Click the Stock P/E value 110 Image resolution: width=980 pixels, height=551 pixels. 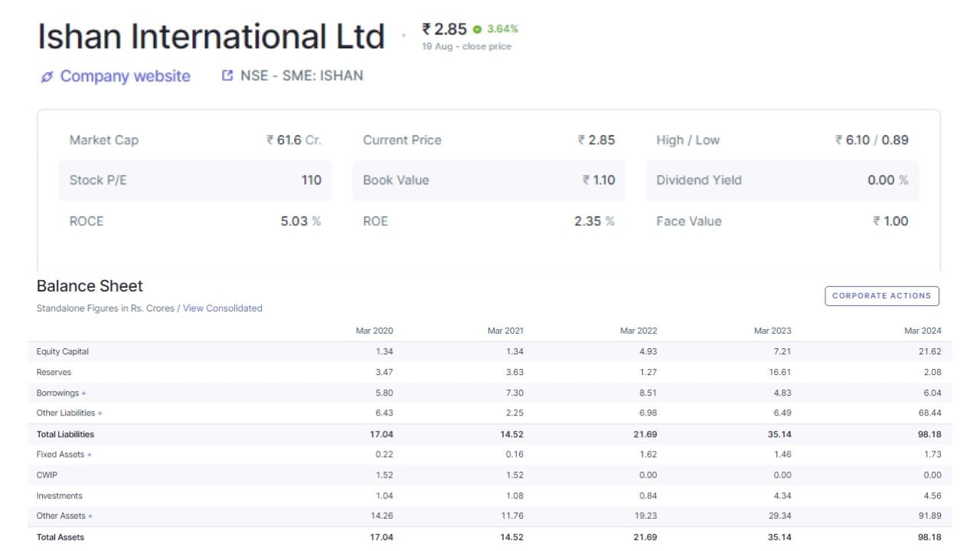pos(312,181)
